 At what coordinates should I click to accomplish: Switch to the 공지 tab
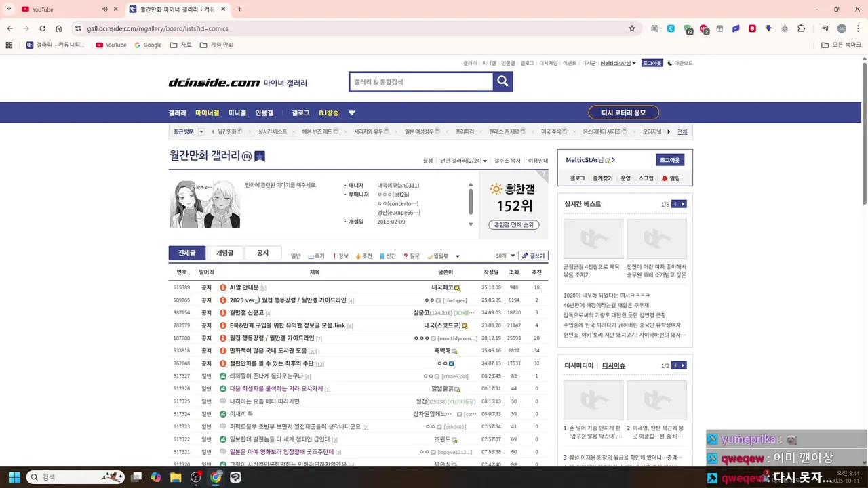click(262, 253)
